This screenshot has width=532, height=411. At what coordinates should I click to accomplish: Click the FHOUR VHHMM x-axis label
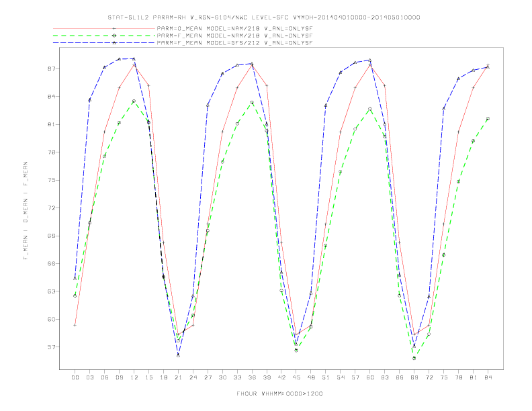(279, 394)
